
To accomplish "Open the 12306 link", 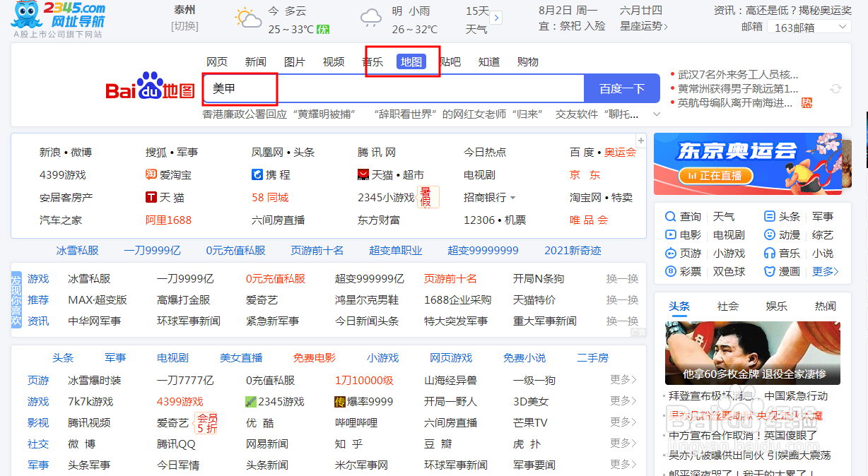I will pos(479,220).
